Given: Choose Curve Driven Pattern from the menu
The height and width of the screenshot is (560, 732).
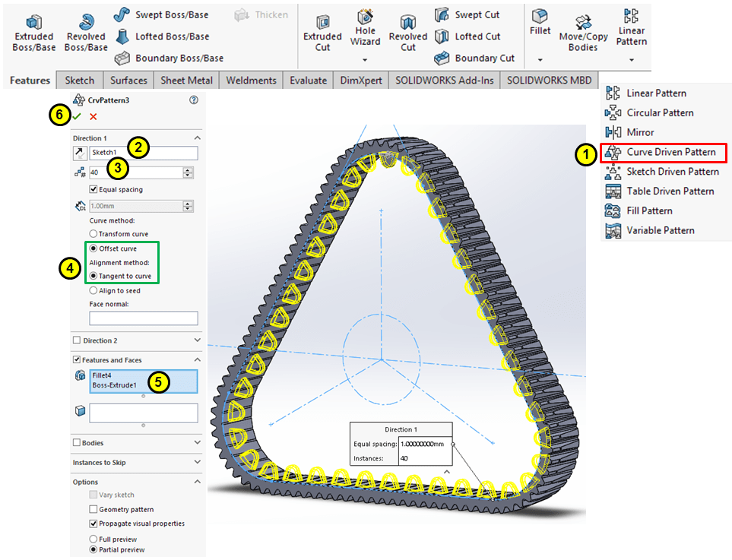Looking at the screenshot, I should (x=670, y=152).
